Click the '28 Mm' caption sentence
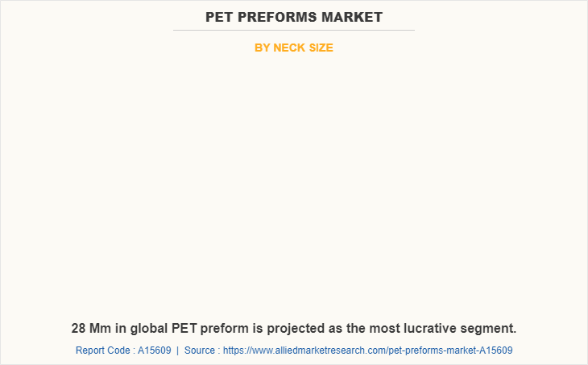Image resolution: width=588 pixels, height=365 pixels. click(x=294, y=329)
